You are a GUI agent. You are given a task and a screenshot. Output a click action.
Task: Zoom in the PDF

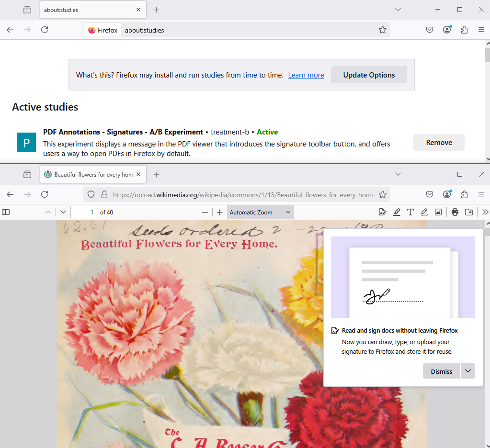[220, 213]
